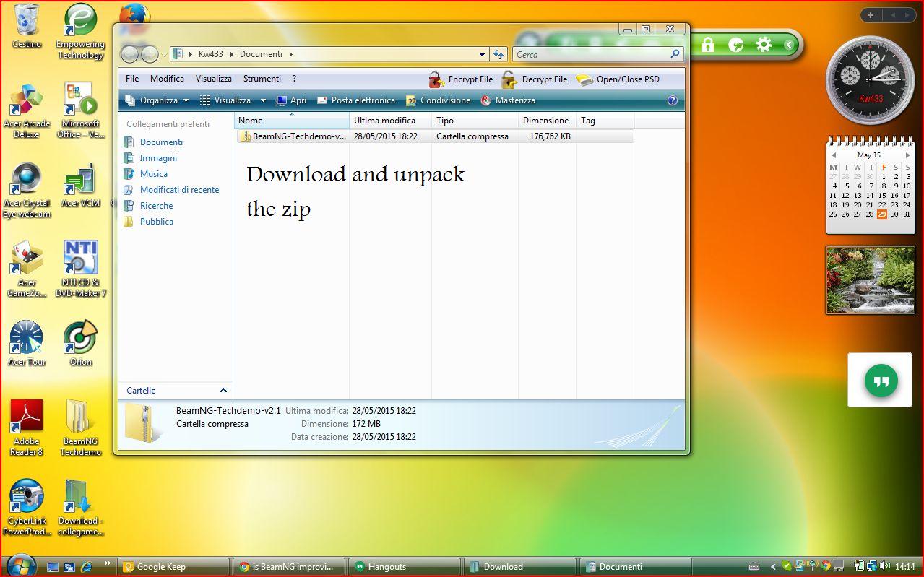Open Firefox desktop icon
The height and width of the screenshot is (577, 924).
[134, 13]
